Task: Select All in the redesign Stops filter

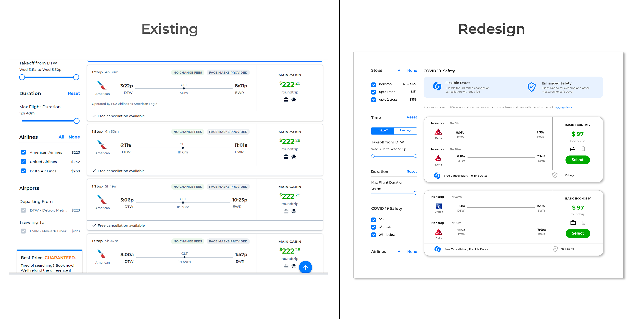Action: tap(400, 71)
